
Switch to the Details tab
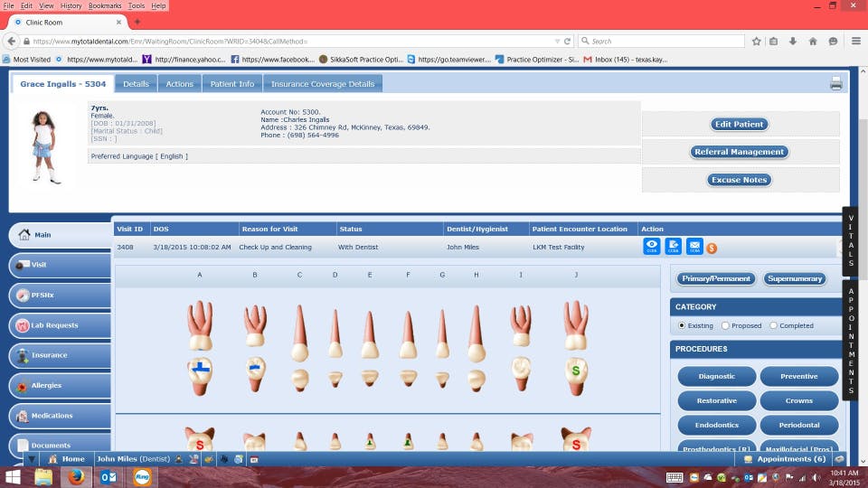pos(136,83)
